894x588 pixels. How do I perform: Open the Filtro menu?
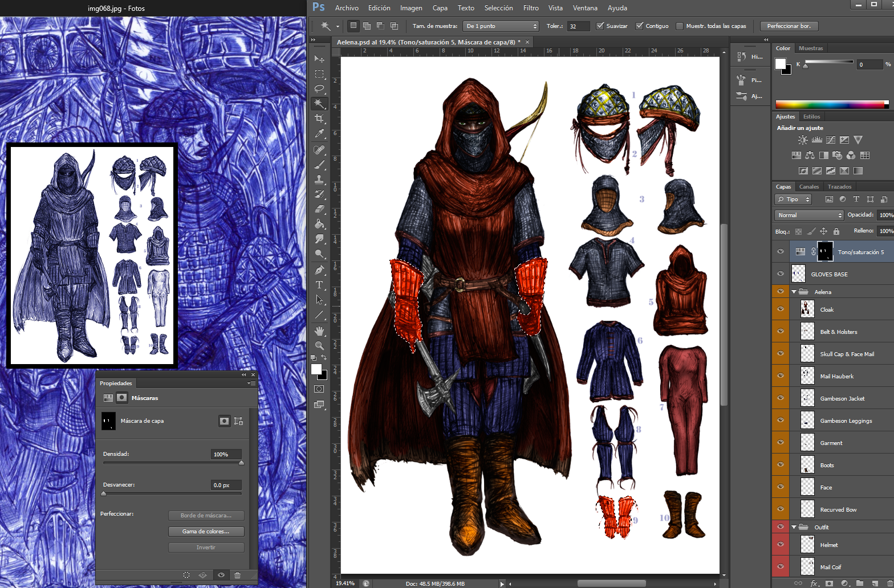[531, 8]
